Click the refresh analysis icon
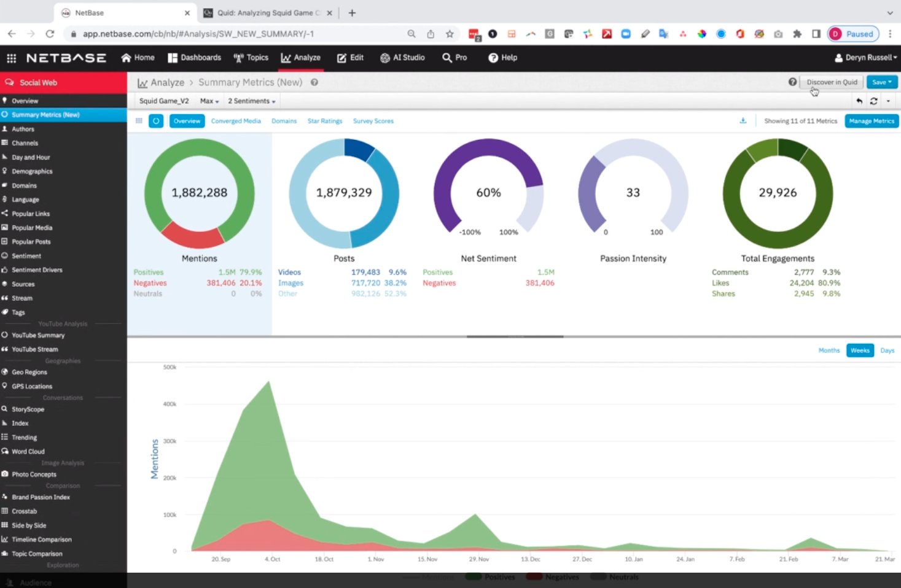The width and height of the screenshot is (901, 588). click(x=873, y=101)
